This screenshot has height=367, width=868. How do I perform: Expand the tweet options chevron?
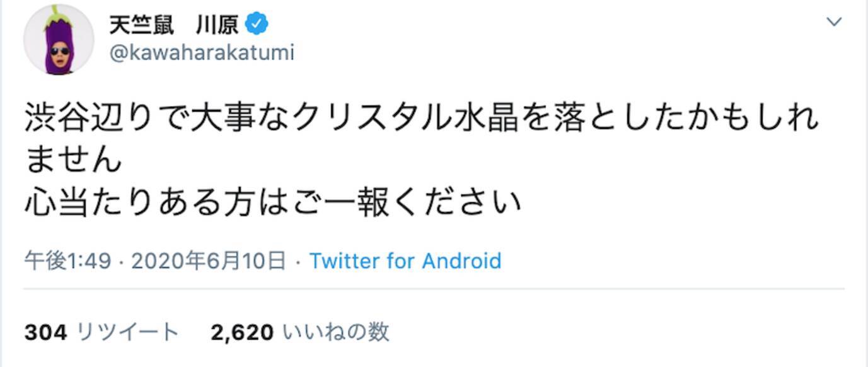click(834, 23)
